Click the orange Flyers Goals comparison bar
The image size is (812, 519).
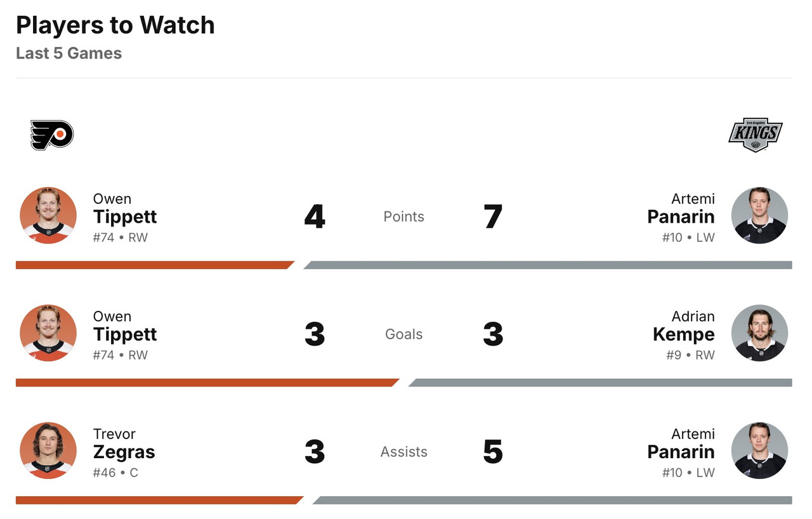[x=206, y=383]
